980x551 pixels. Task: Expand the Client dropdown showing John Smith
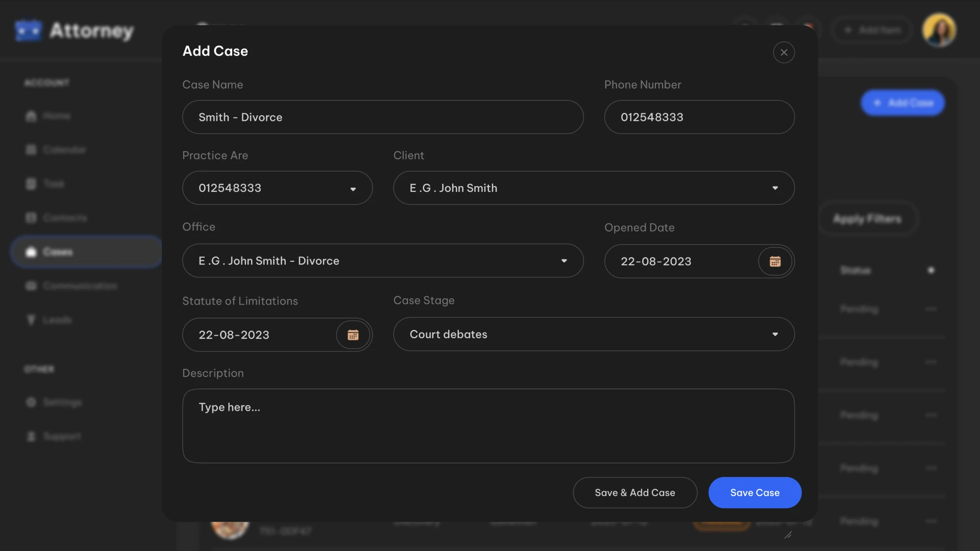coord(775,188)
